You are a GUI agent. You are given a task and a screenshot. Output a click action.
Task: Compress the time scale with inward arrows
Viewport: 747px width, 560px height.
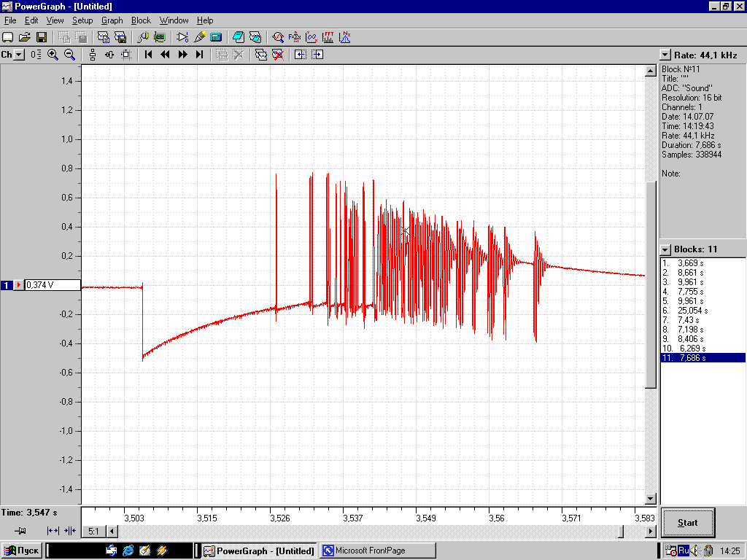(x=70, y=531)
